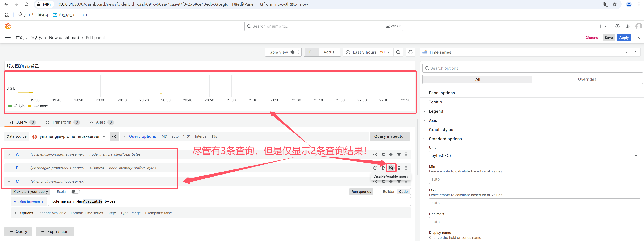Grab the drag handle of query B
This screenshot has width=644, height=241.
pos(406,168)
